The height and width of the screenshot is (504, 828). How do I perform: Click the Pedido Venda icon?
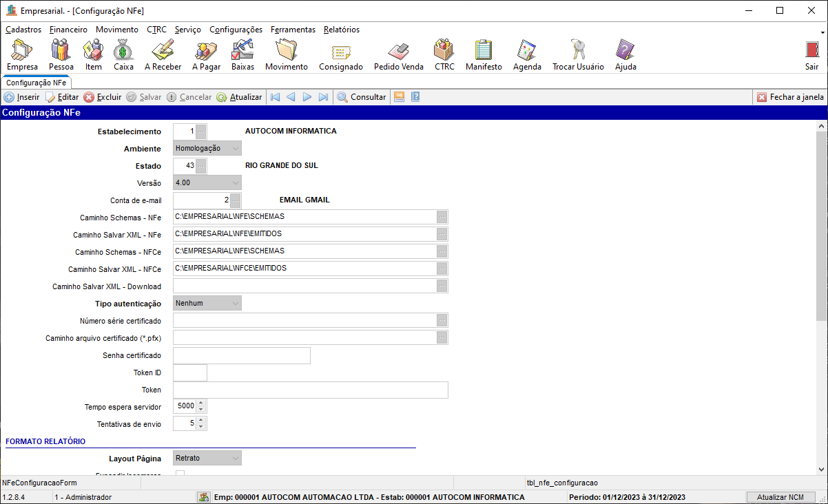398,54
